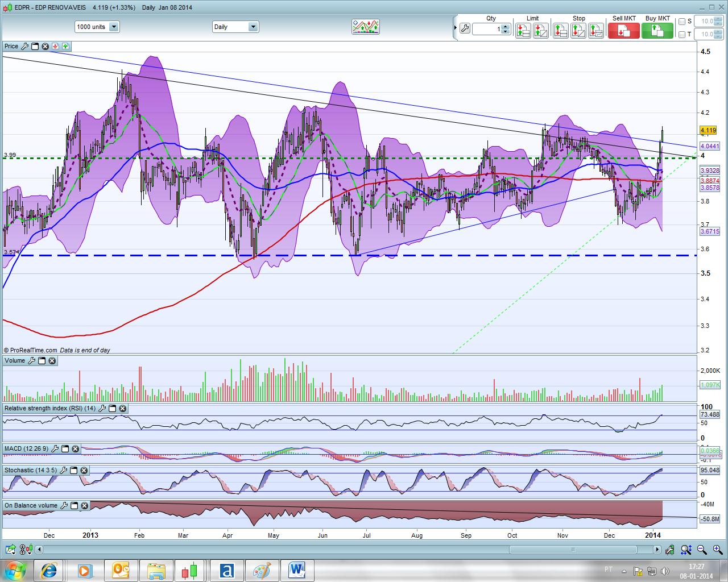Open the Daily timeframe dropdown
Viewport: 728px width, 582px height.
253,27
